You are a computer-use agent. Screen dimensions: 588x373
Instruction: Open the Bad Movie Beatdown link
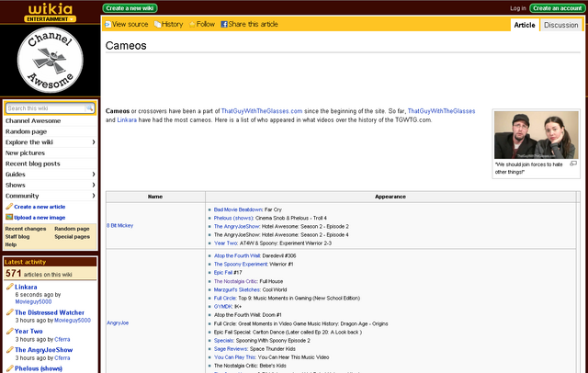[238, 209]
